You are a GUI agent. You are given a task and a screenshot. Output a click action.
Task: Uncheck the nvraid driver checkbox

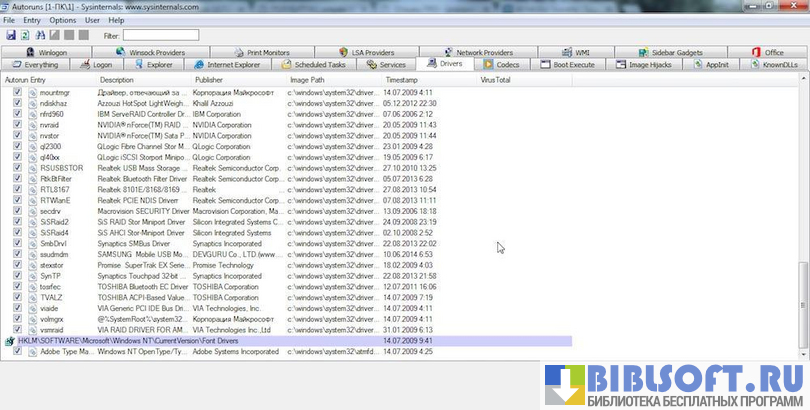(18, 124)
